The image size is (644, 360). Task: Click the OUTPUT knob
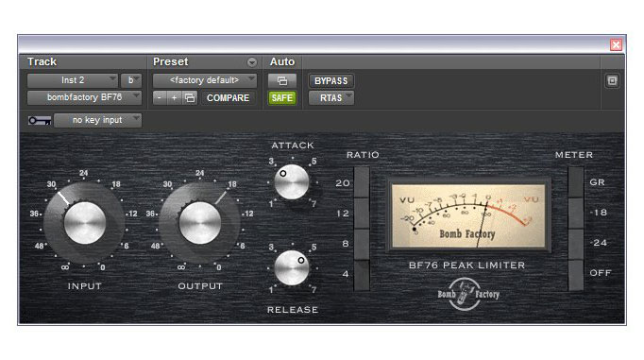point(200,223)
